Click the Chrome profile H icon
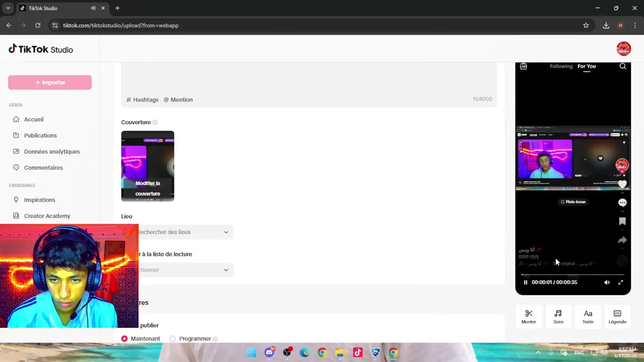This screenshot has width=644, height=362. 620,25
